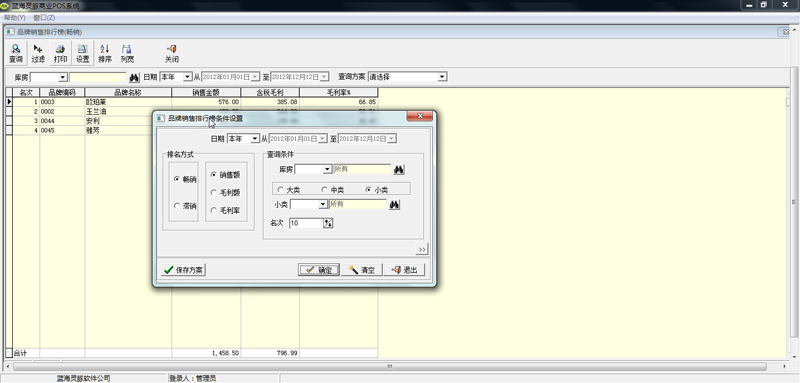Viewport: 800px width, 383px height.
Task: Click the 清空 clear button
Action: tap(362, 270)
